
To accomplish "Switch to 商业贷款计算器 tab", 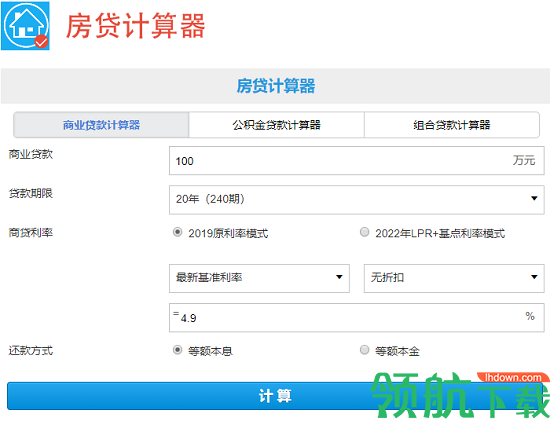I will click(x=101, y=125).
